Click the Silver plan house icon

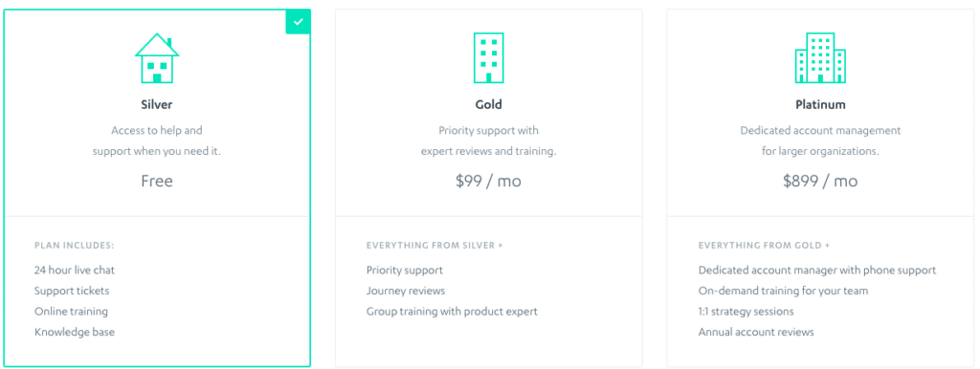(x=157, y=58)
